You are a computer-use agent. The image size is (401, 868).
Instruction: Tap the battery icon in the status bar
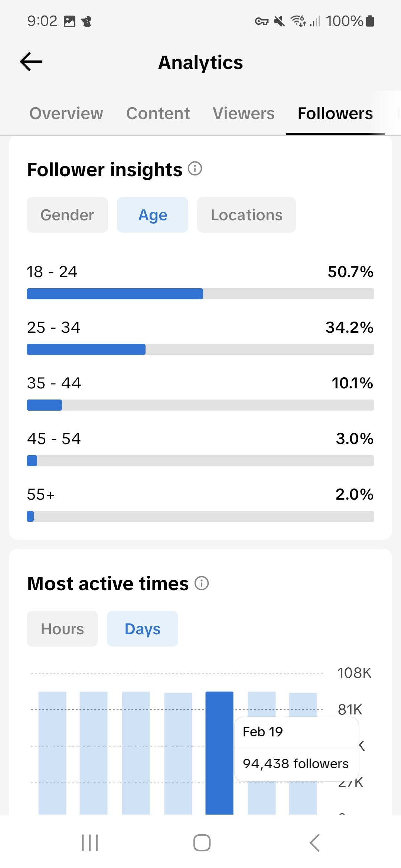[x=370, y=21]
